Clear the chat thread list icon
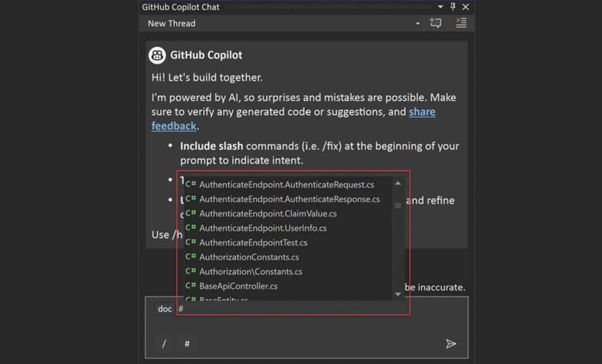602x364 pixels. point(461,24)
